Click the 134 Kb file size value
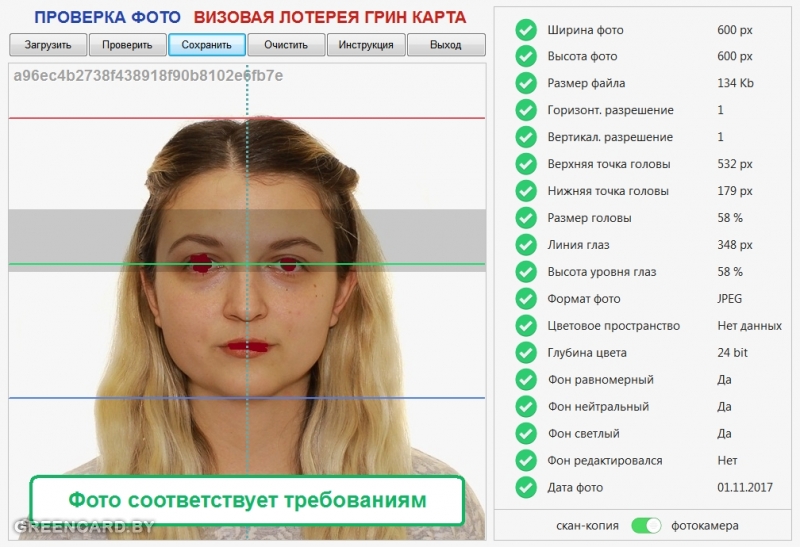This screenshot has height=547, width=800. (x=735, y=83)
